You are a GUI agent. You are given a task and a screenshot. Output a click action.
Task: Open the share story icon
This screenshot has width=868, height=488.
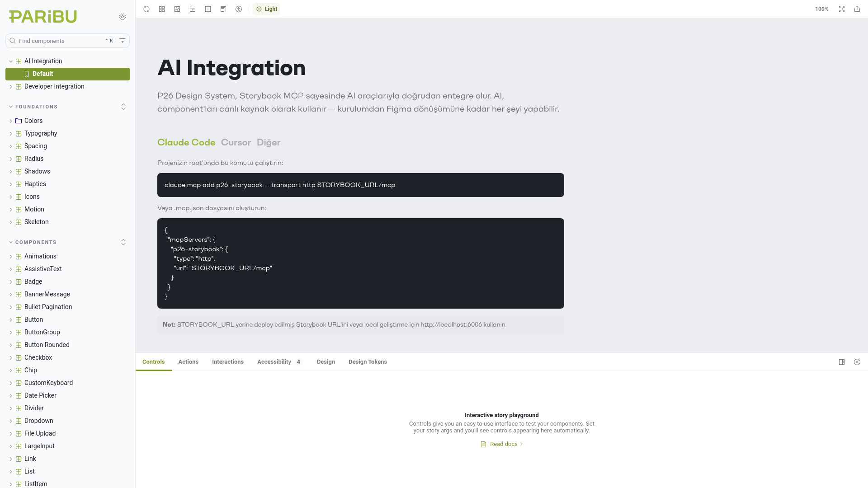[857, 9]
